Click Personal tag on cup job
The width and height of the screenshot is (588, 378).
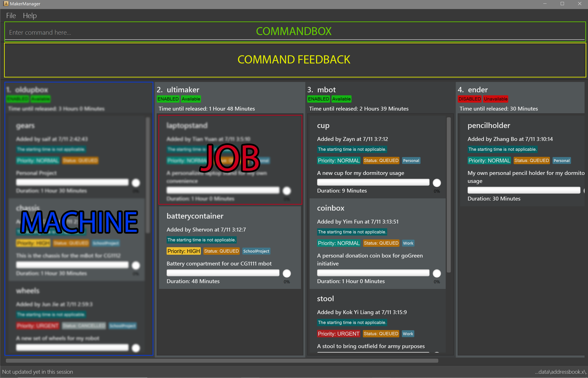coord(411,160)
